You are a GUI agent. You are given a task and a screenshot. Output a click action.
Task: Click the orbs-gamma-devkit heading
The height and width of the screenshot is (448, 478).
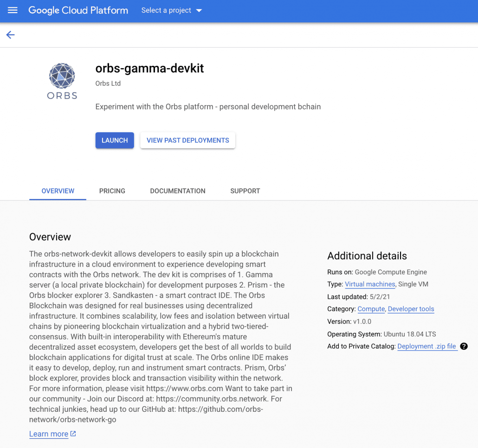[149, 68]
